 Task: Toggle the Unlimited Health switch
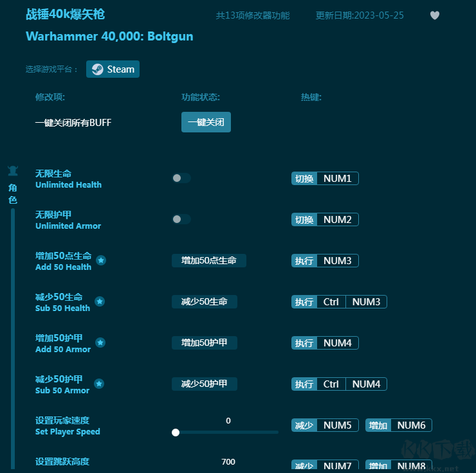click(x=181, y=178)
